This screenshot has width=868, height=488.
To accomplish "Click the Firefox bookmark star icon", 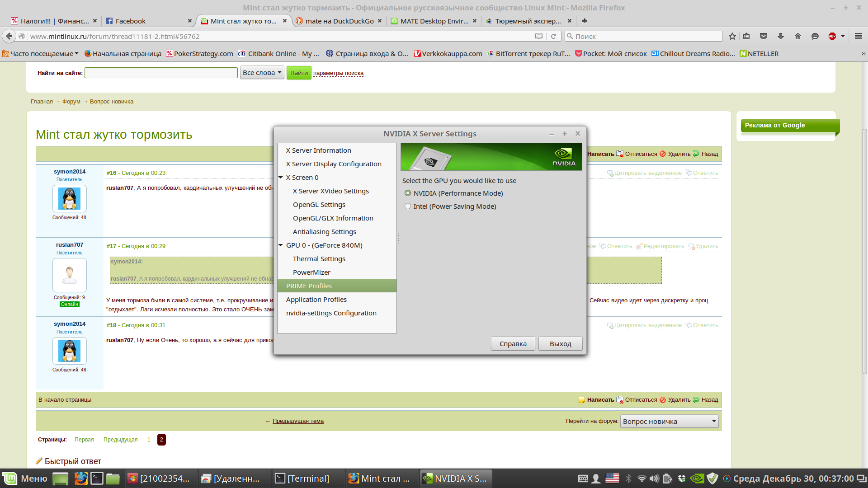I will click(x=732, y=36).
